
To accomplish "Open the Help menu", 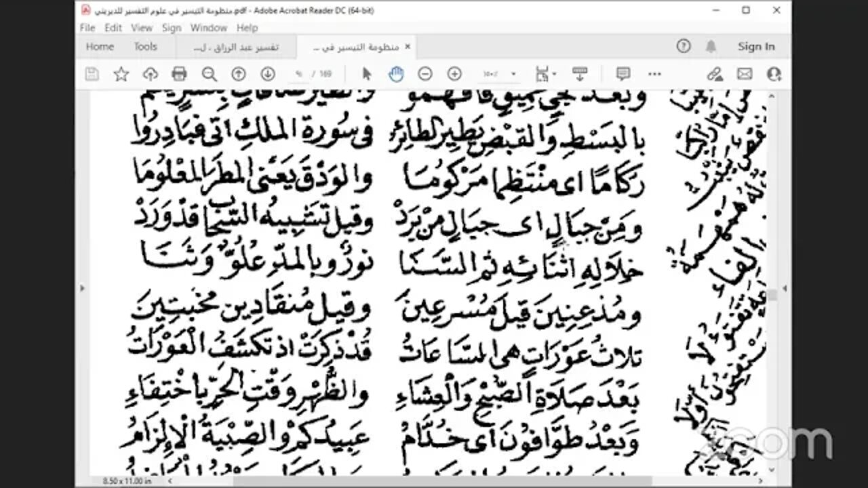I will [247, 28].
